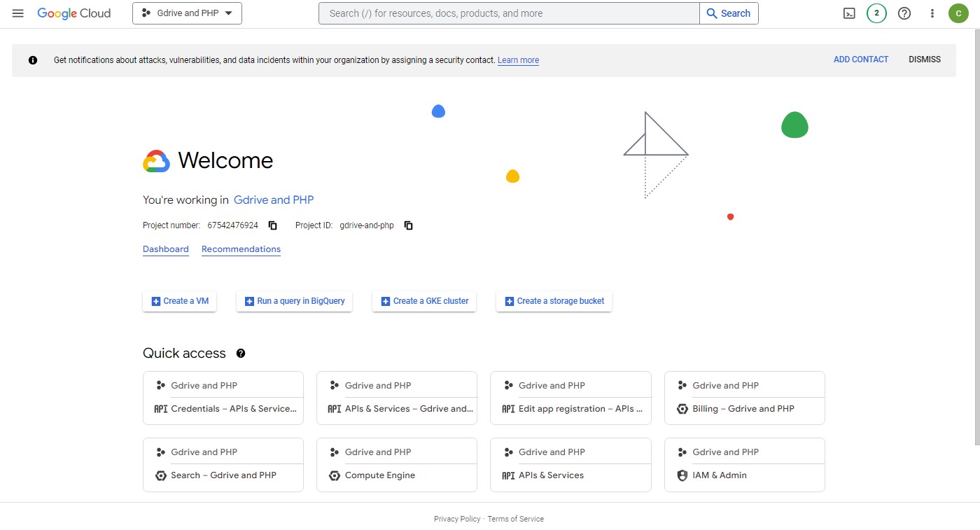The width and height of the screenshot is (980, 530).
Task: Expand the Gdrive and PHP project selector
Action: coord(187,13)
